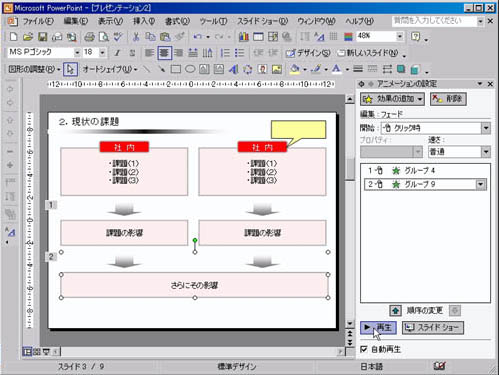Select the Arrow drawing tool
Screen dimensions: 499x375
coord(161,69)
